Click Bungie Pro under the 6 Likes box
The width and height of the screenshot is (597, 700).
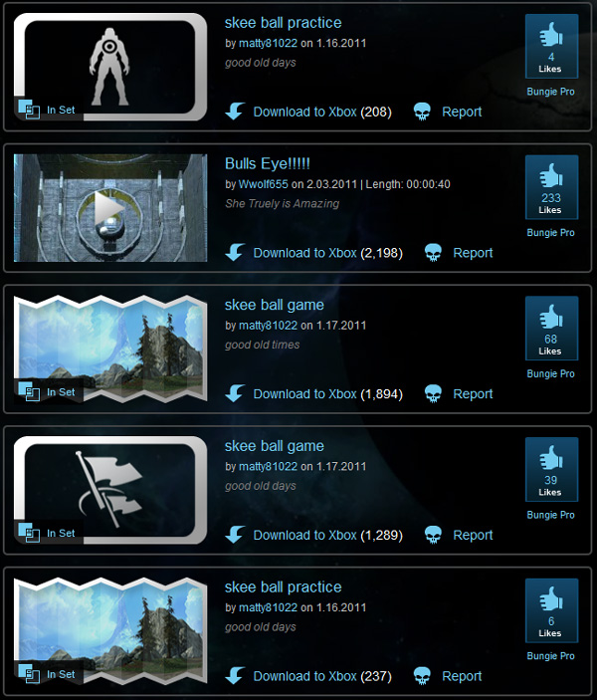coord(550,656)
